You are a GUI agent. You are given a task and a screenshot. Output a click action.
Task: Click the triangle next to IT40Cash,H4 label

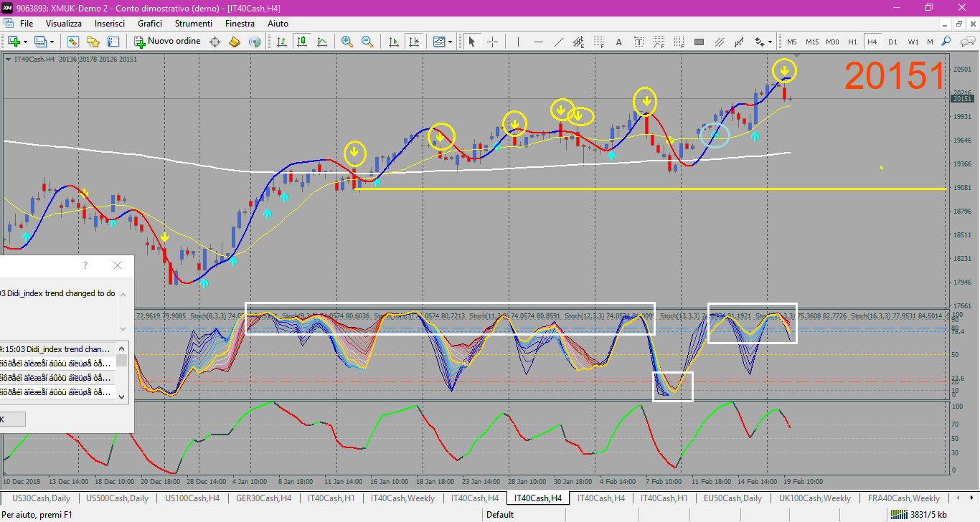pyautogui.click(x=8, y=60)
